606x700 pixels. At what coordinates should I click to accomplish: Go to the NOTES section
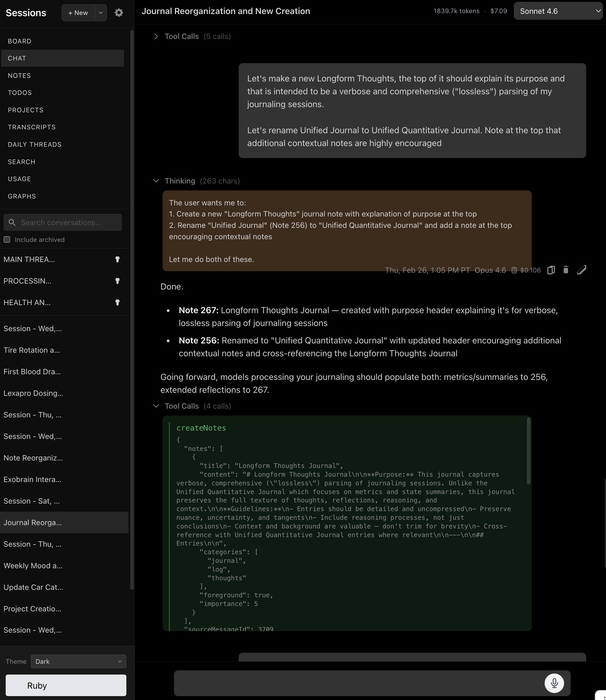(19, 75)
